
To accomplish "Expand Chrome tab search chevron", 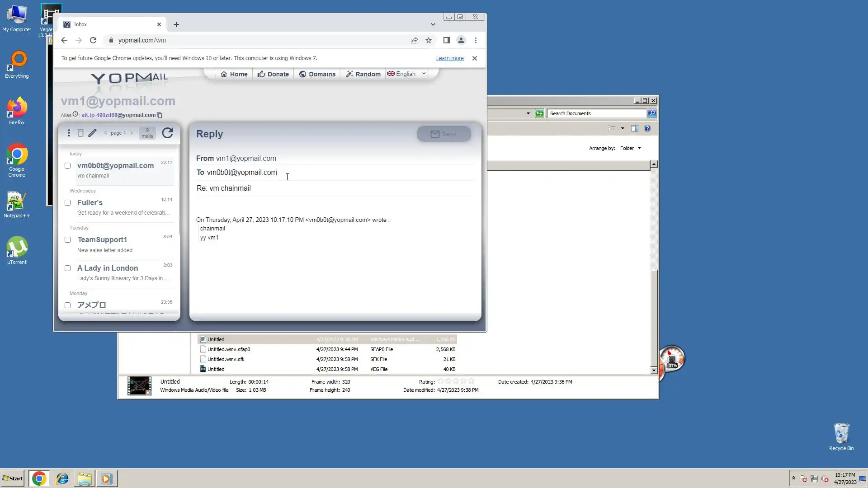I will tap(433, 24).
